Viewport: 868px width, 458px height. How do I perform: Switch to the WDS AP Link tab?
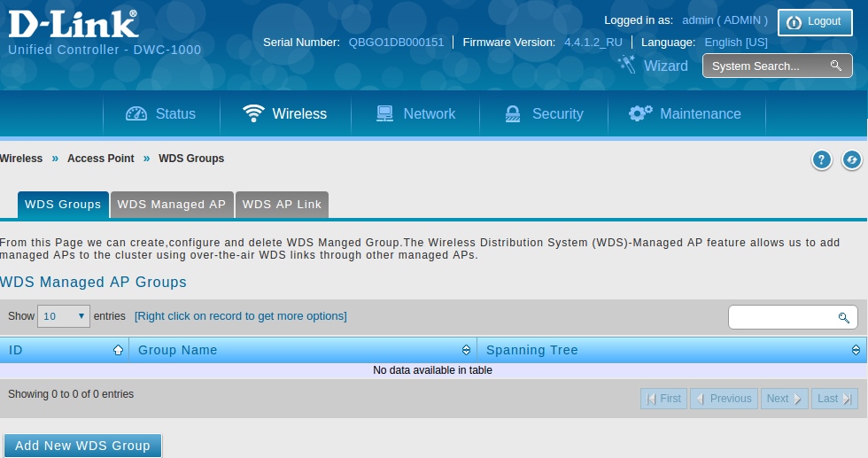point(282,205)
